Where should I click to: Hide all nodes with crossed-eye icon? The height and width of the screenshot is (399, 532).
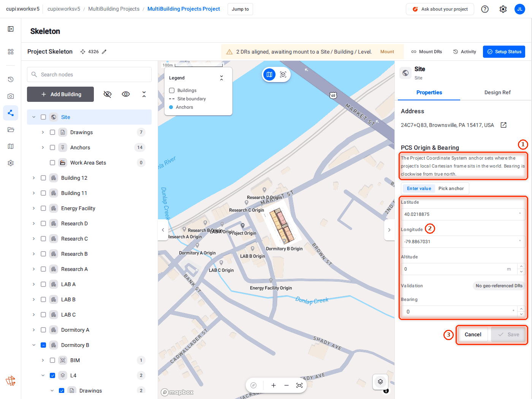108,94
